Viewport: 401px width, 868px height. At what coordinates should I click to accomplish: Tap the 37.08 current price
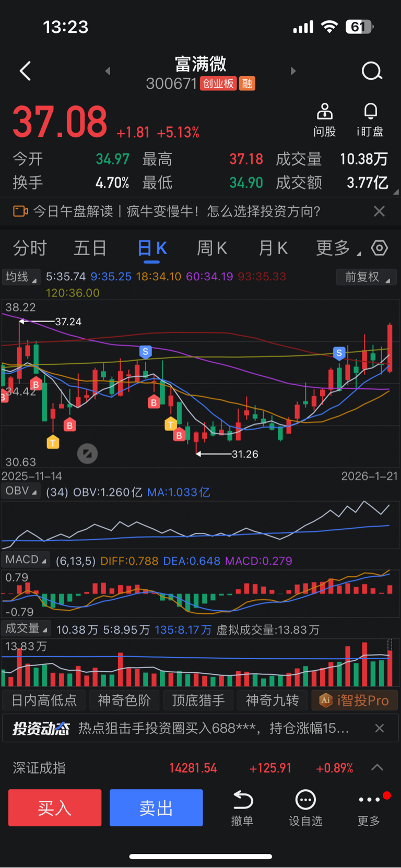click(60, 122)
